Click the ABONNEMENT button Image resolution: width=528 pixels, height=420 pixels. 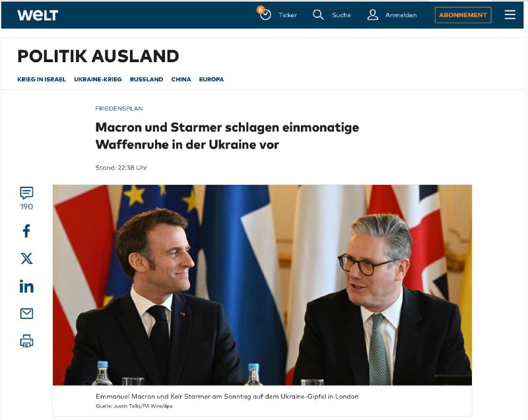[463, 15]
